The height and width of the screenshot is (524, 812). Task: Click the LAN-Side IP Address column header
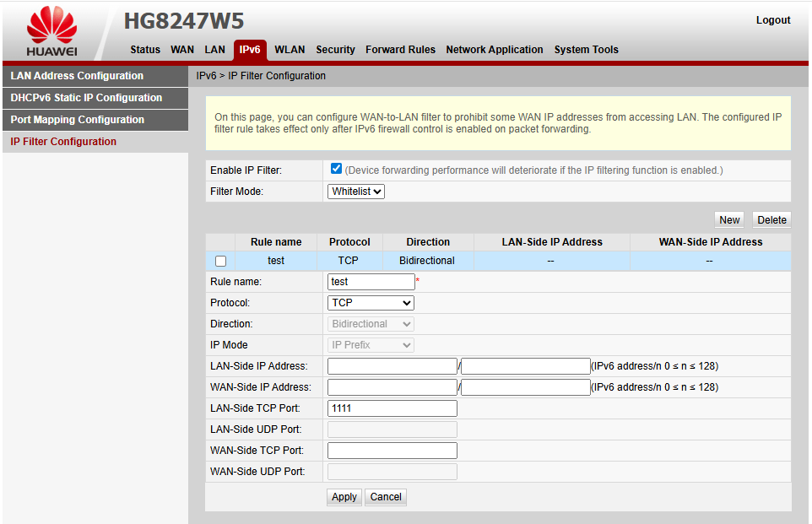point(552,242)
